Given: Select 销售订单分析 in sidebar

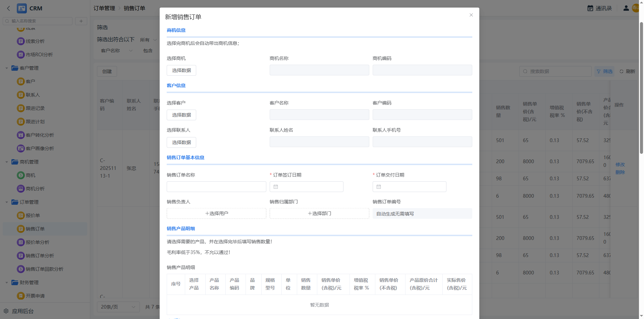Looking at the screenshot, I should point(40,256).
